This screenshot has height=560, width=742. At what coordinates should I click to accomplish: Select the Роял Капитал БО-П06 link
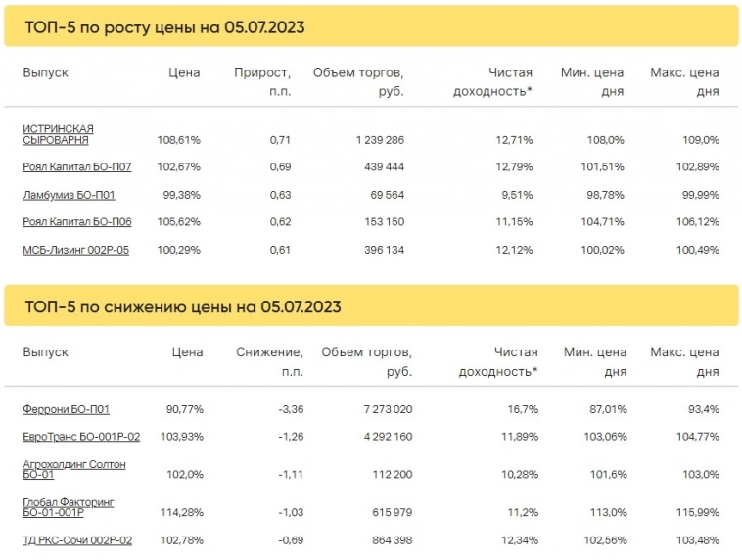click(x=76, y=222)
